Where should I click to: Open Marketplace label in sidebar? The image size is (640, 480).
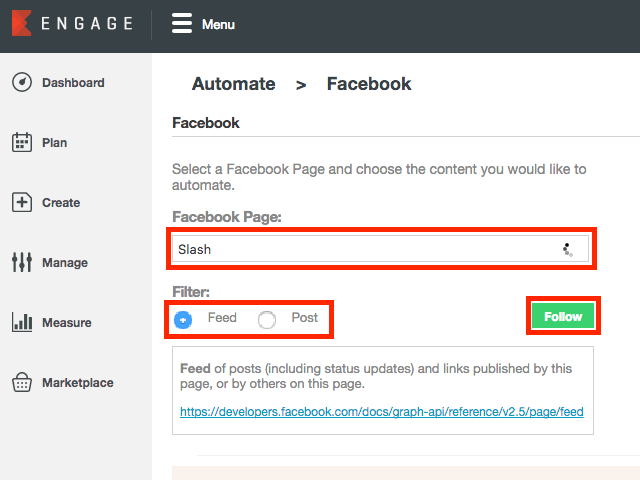coord(78,383)
